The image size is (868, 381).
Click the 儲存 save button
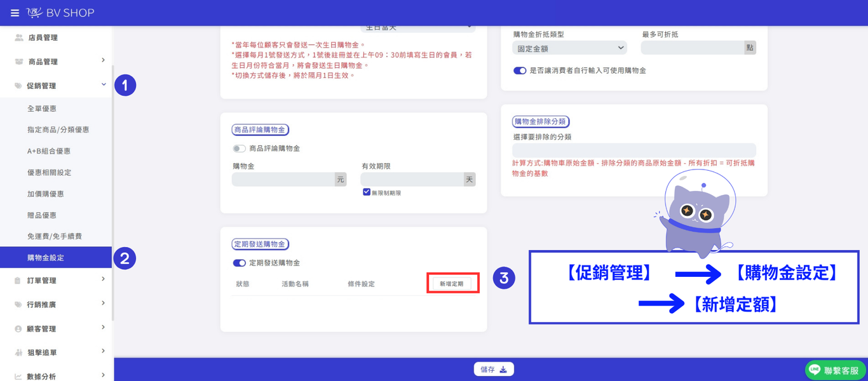[x=494, y=370]
